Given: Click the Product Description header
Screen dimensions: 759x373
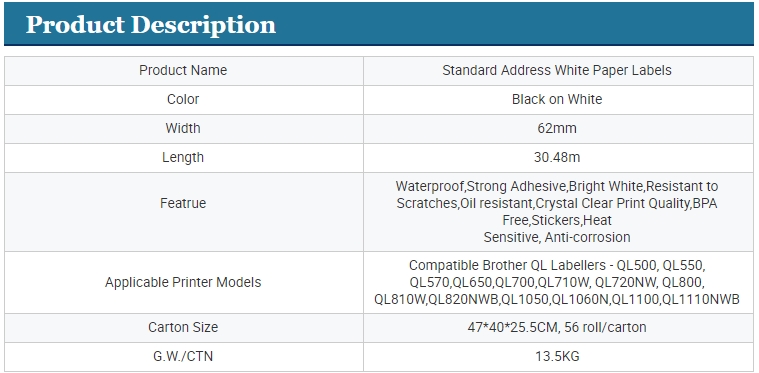Looking at the screenshot, I should click(151, 25).
